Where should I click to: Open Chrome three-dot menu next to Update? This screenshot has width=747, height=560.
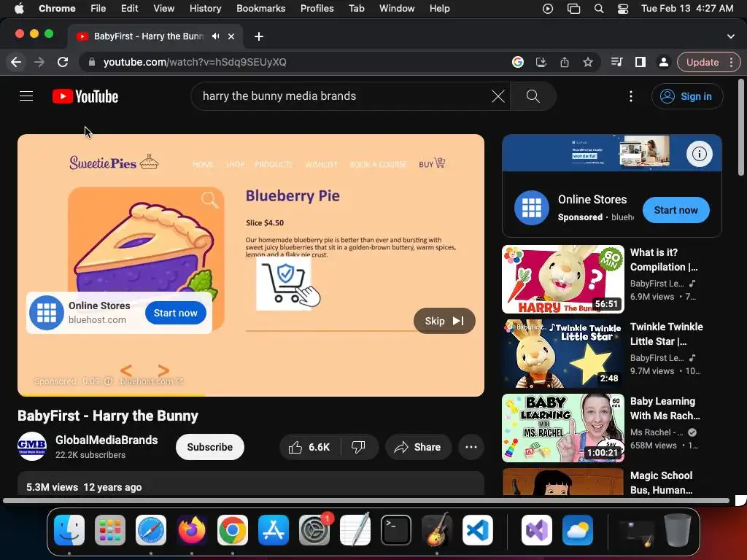point(731,62)
